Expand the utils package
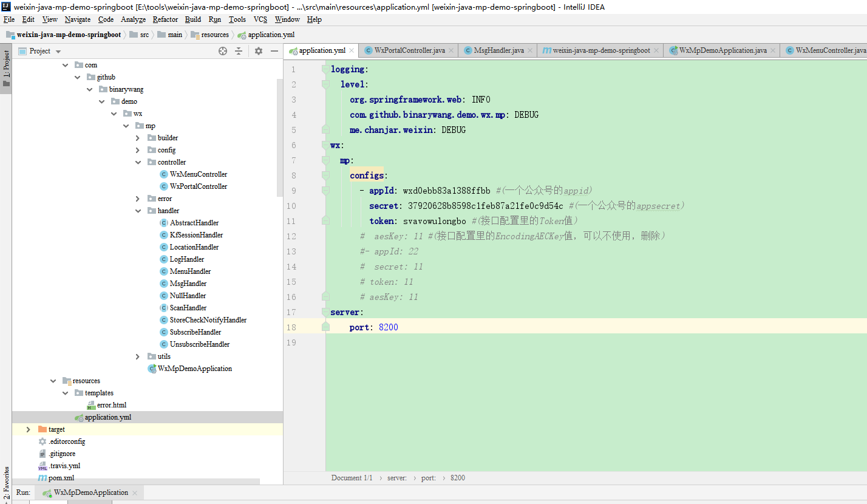This screenshot has width=867, height=504. point(138,356)
